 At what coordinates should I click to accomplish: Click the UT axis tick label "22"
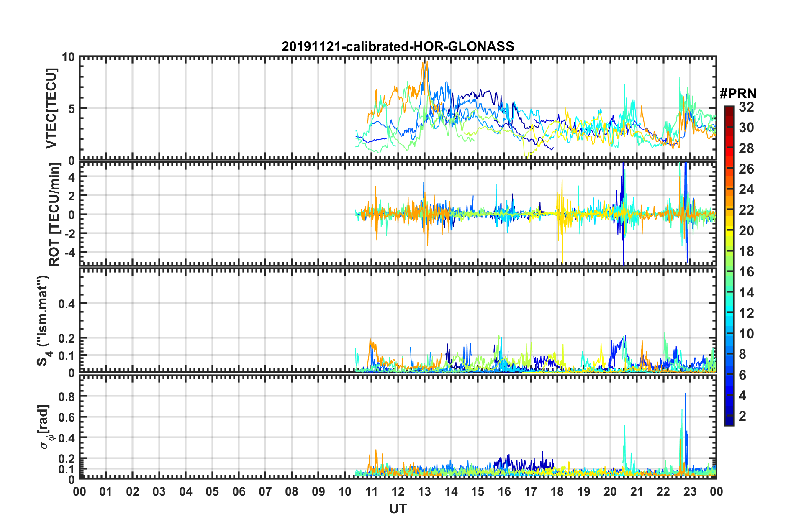coord(663,491)
